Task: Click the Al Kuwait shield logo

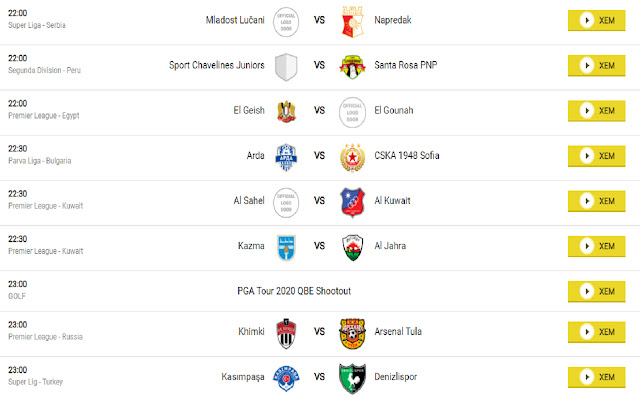Action: 352,202
